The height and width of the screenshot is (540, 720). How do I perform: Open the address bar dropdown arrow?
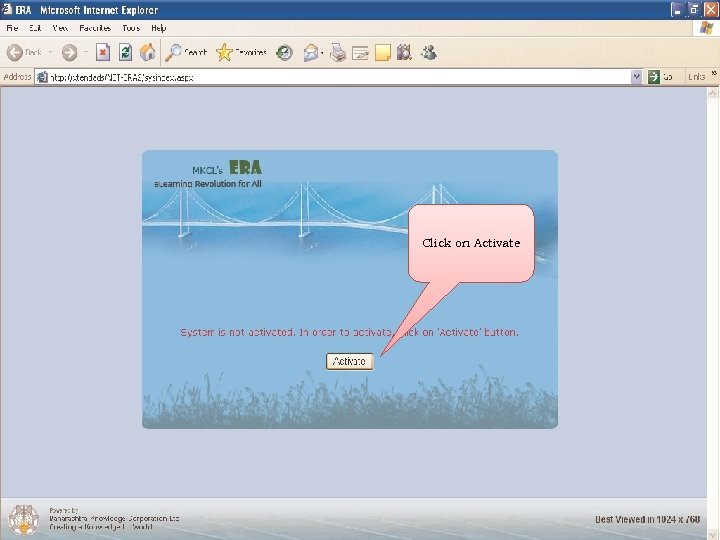pyautogui.click(x=636, y=77)
